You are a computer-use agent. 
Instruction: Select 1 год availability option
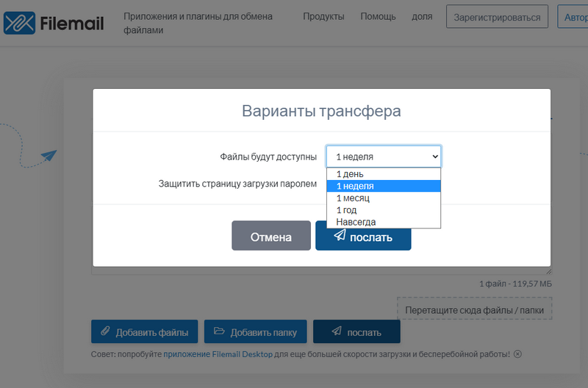click(384, 210)
